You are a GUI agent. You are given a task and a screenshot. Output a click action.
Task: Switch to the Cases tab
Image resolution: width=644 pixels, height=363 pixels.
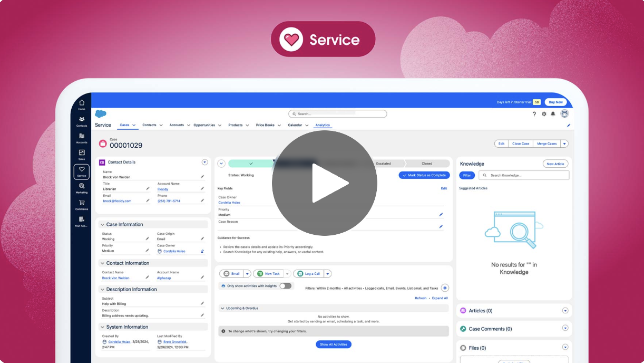124,126
